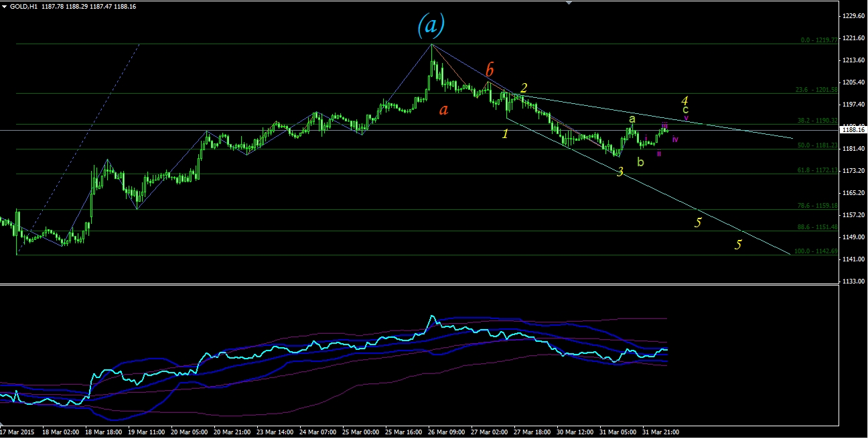Click the small triangle marker beside GOLD,H1
This screenshot has width=868, height=439.
(x=4, y=6)
